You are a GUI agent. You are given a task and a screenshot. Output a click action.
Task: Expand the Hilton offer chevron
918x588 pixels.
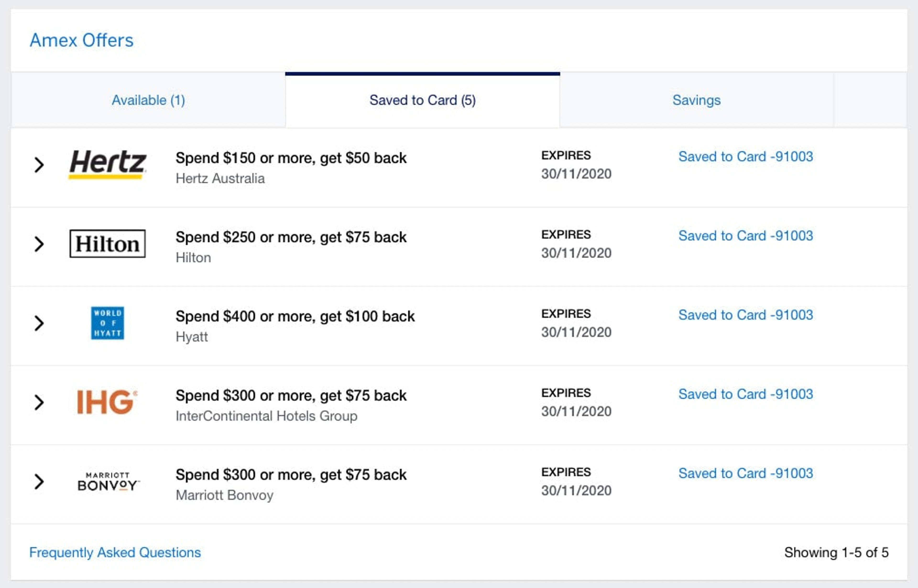click(39, 244)
